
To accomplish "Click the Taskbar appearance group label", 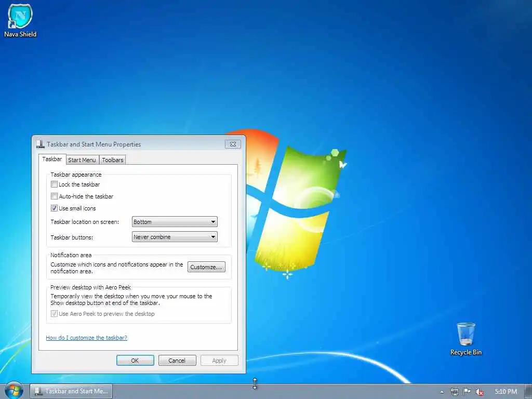I will [x=76, y=175].
